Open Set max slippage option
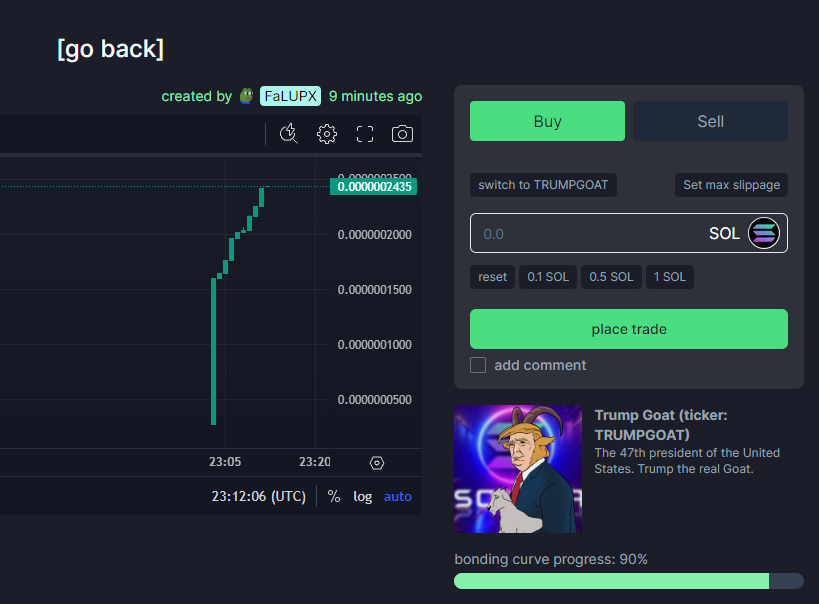The image size is (819, 604). pyautogui.click(x=731, y=185)
